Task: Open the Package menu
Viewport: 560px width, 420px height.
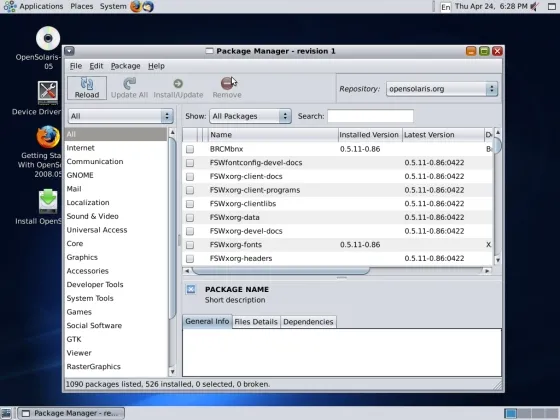Action: 125,66
